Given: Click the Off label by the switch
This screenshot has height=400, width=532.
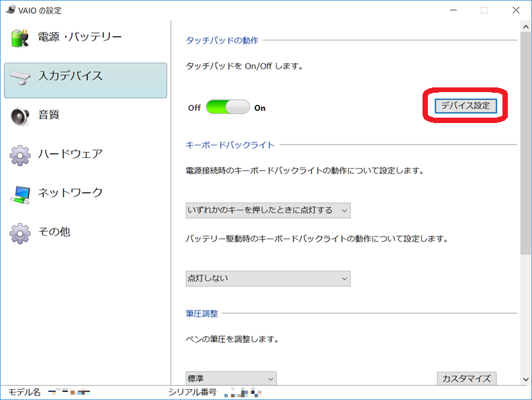Looking at the screenshot, I should click(194, 108).
